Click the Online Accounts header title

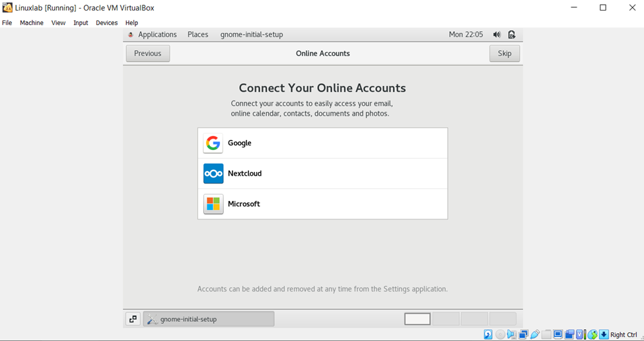click(x=323, y=54)
